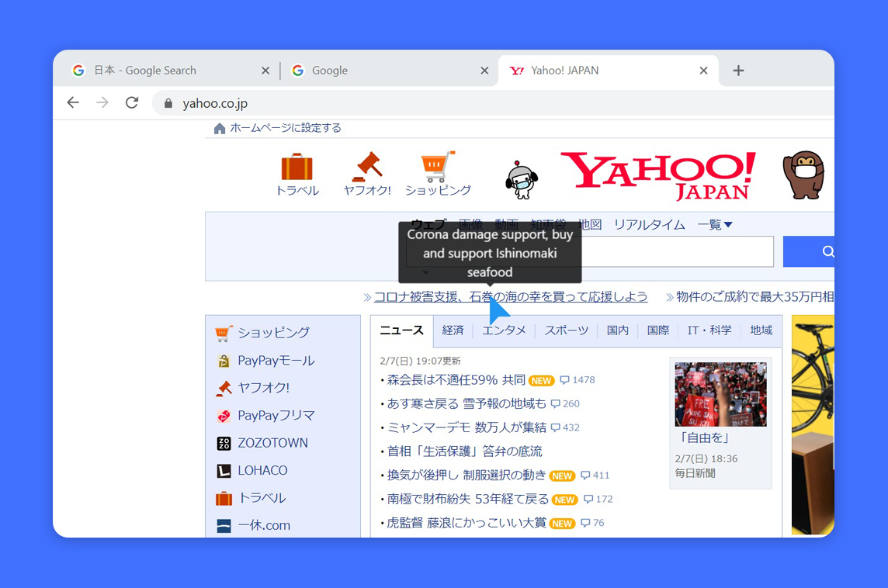Screen dimensions: 888x588
Task: Open a new browser tab
Action: click(738, 71)
